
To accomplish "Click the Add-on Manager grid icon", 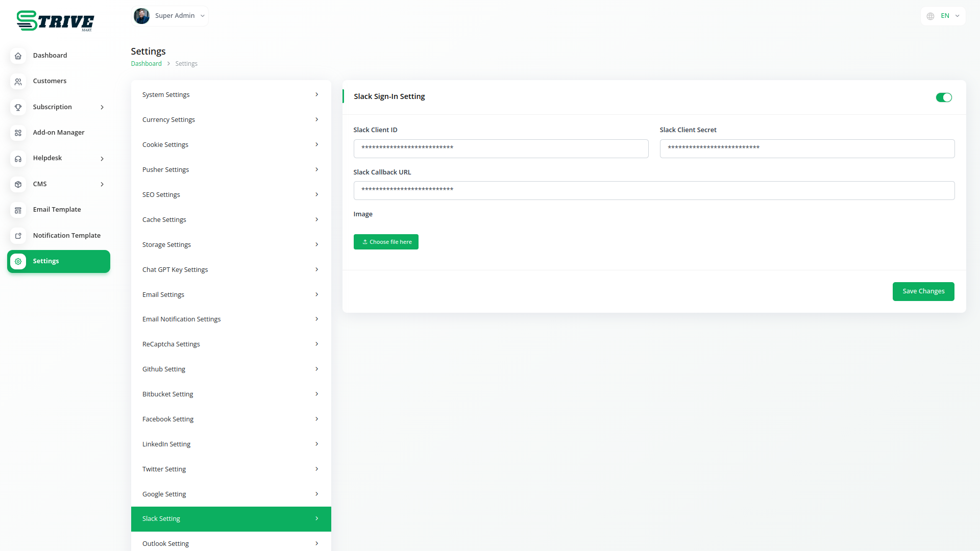I will click(18, 133).
